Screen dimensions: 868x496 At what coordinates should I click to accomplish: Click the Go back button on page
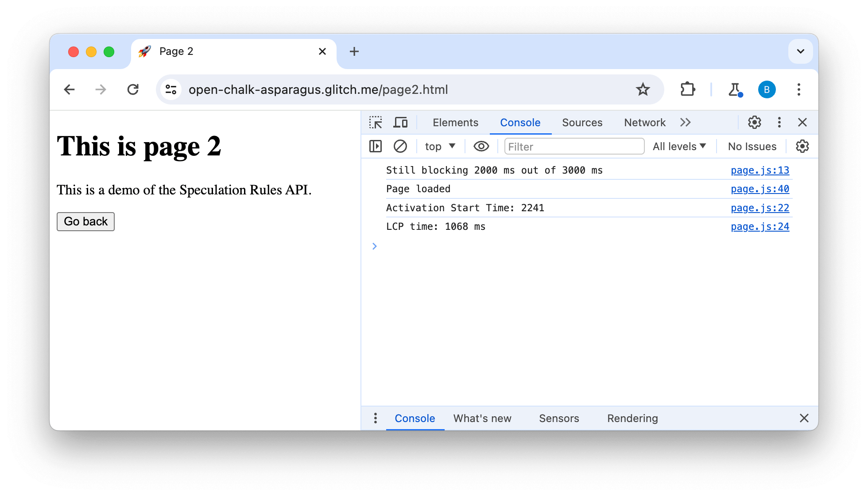(x=86, y=222)
